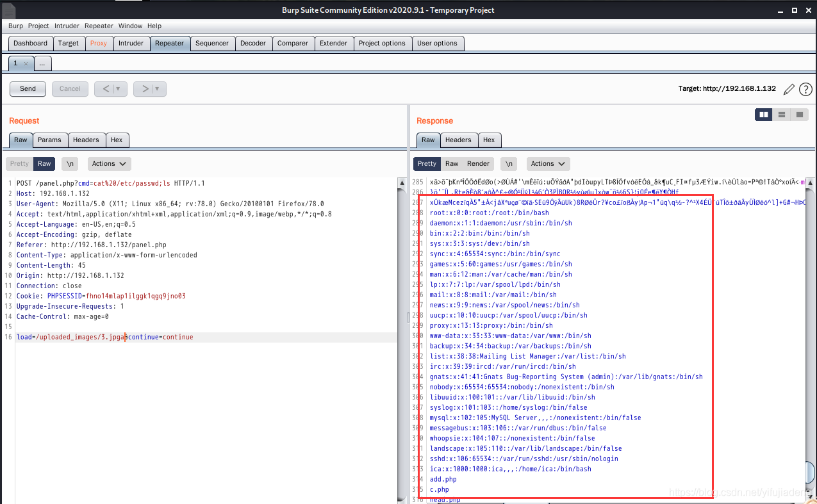This screenshot has width=817, height=504.
Task: Switch to the Extender tab
Action: (x=334, y=43)
